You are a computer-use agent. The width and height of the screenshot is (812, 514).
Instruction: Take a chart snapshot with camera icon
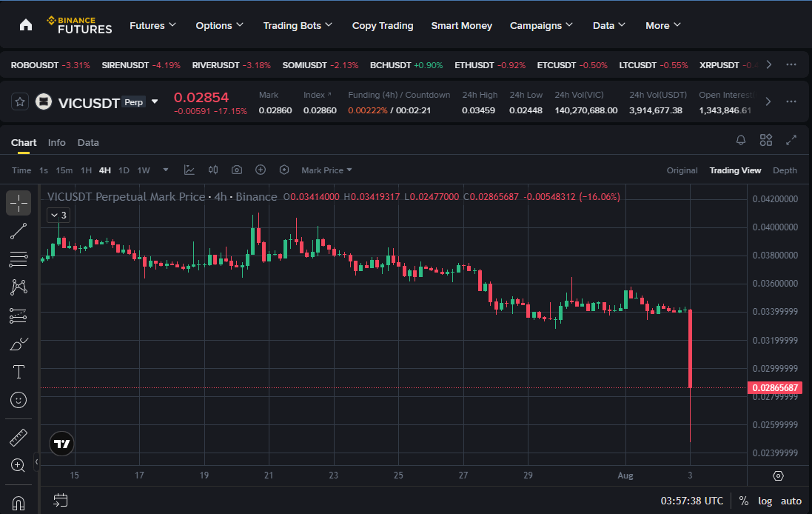(237, 170)
